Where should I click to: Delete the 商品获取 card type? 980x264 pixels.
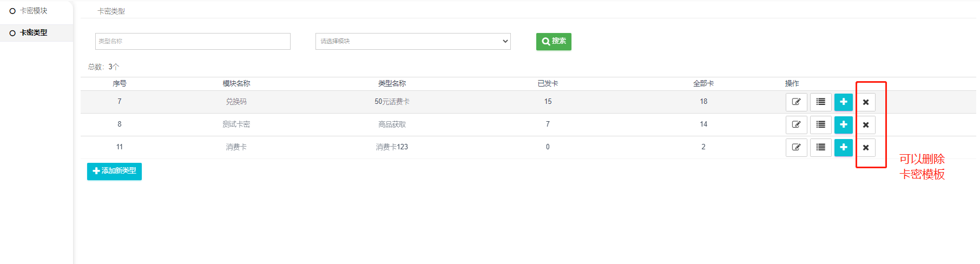[865, 125]
